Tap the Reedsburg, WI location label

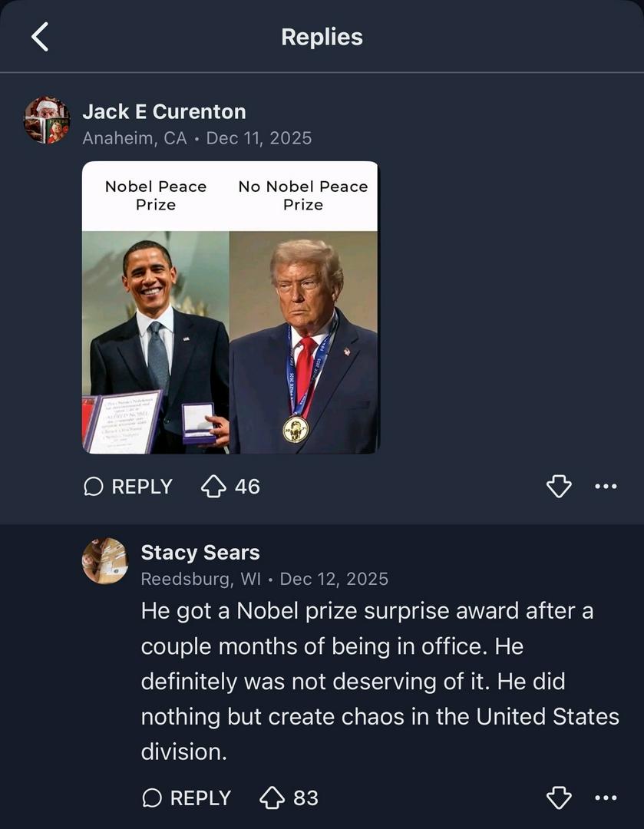pos(200,579)
